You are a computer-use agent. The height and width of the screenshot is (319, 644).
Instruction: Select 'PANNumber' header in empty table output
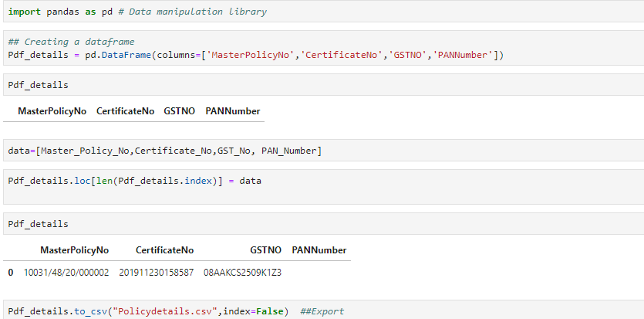[233, 111]
